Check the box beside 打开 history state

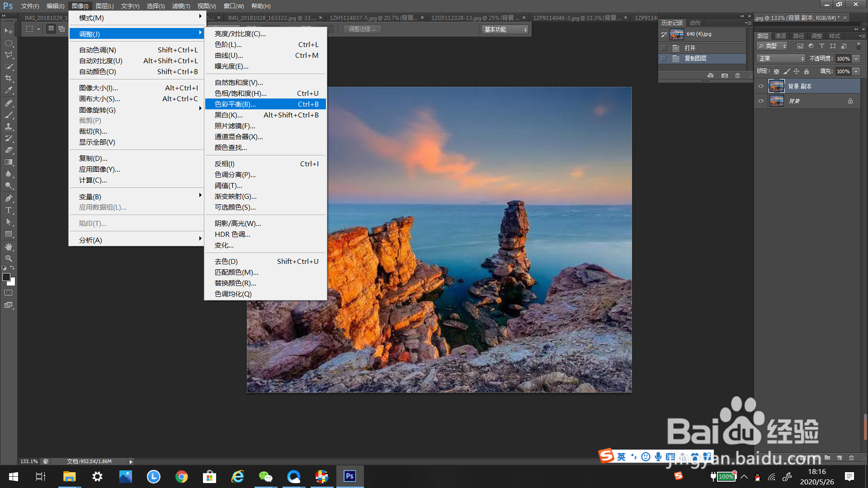[x=664, y=48]
